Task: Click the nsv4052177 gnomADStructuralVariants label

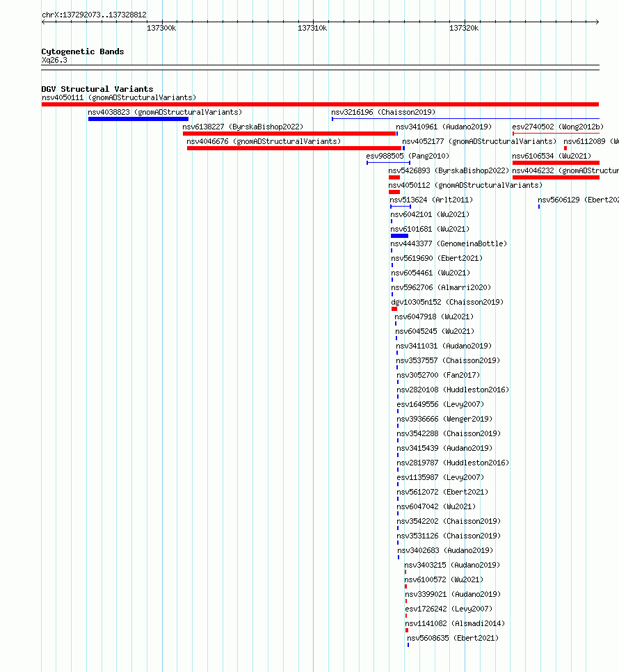Action: click(479, 141)
